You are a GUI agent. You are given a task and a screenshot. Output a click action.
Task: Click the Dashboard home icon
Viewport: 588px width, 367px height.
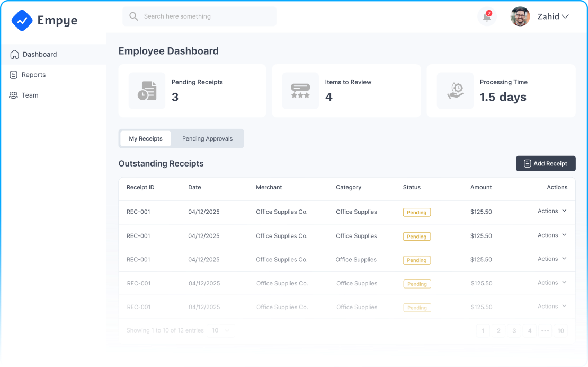point(15,55)
